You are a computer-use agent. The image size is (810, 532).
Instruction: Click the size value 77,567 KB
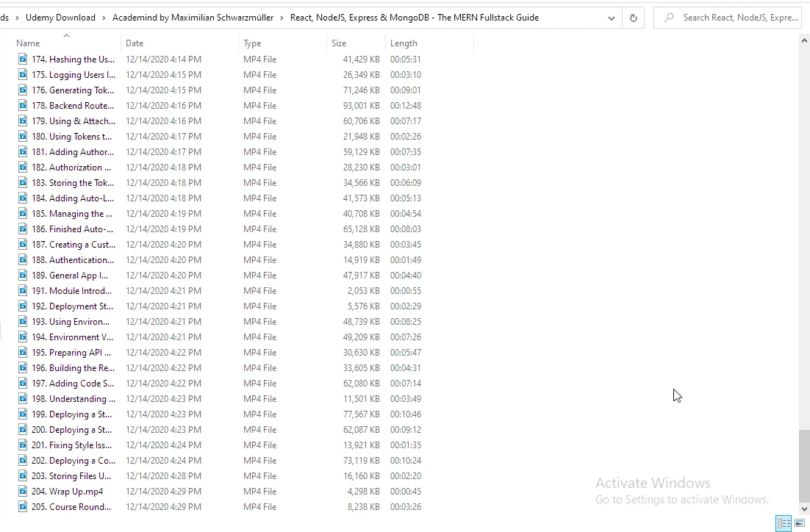coord(361,414)
